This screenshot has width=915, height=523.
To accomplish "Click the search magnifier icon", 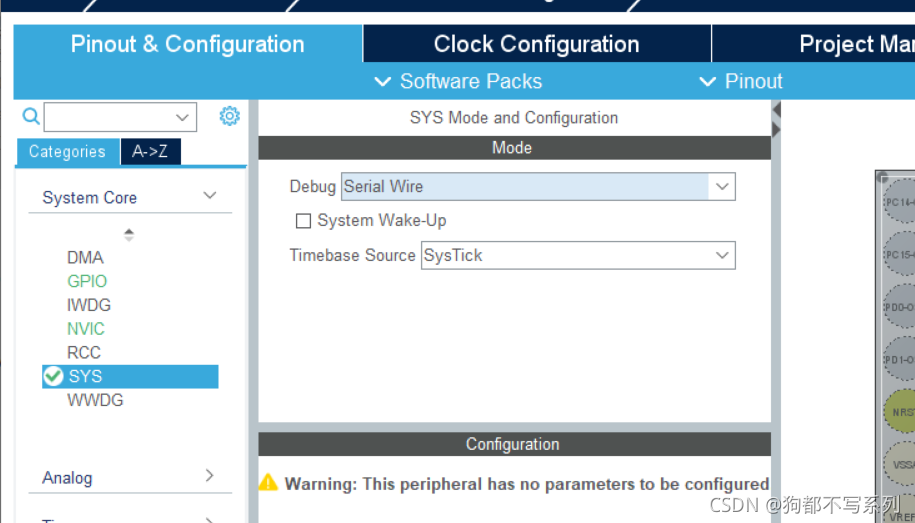I will click(x=30, y=117).
